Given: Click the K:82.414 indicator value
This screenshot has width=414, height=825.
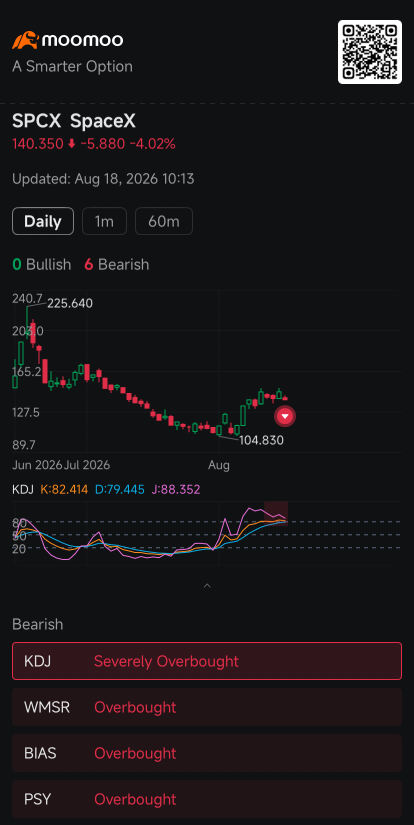Looking at the screenshot, I should point(64,490).
